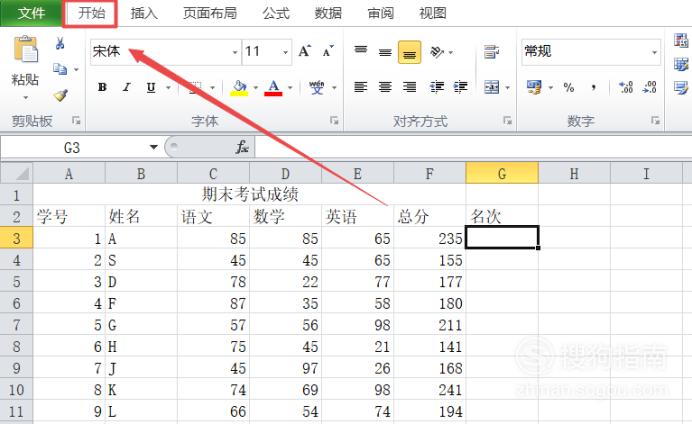This screenshot has width=692, height=424.
Task: Select middle vertical alignment
Action: (385, 52)
